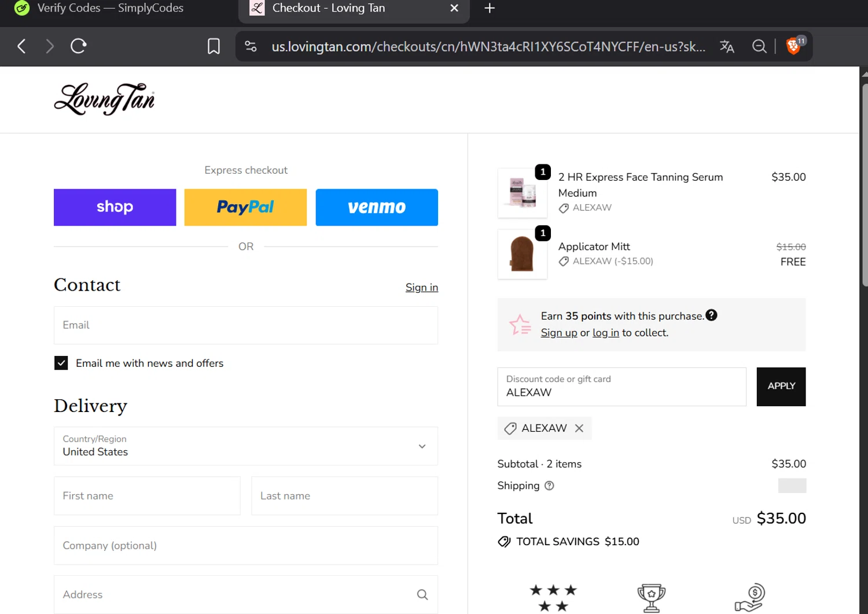Go back to the previous page

[x=21, y=46]
